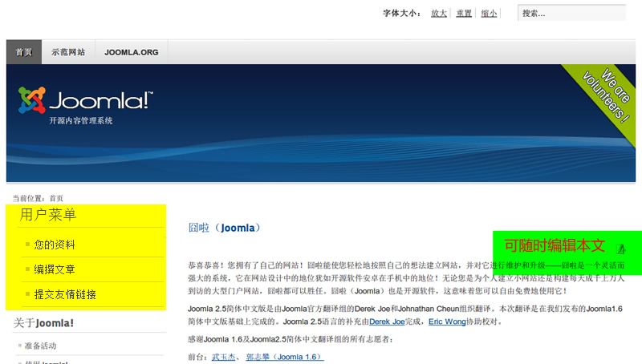This screenshot has width=642, height=364.
Task: Follow the Eric Wong hyperlink
Action: pos(447,322)
